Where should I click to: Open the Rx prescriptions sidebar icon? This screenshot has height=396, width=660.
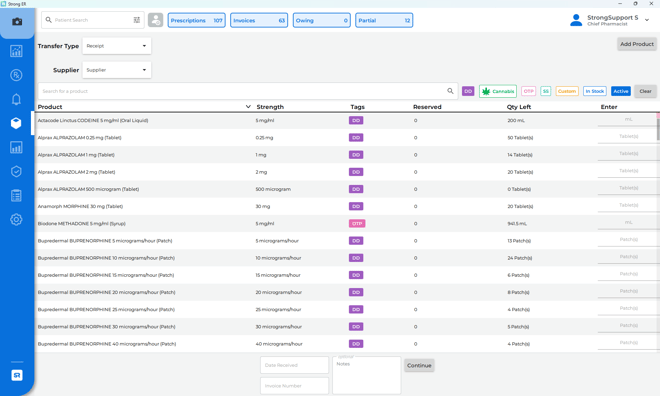[16, 75]
